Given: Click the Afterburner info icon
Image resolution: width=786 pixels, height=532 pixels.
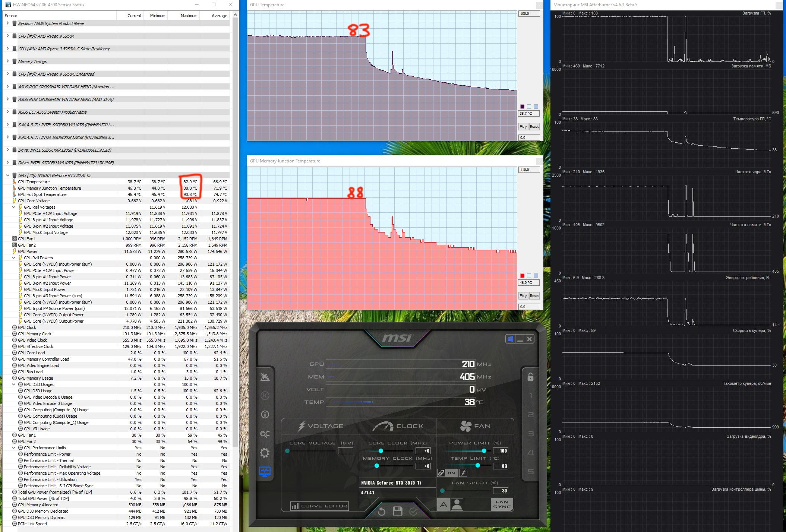Looking at the screenshot, I should tap(265, 414).
